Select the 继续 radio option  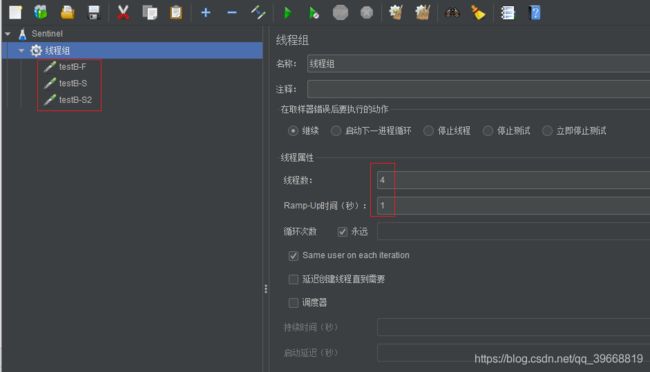coord(293,131)
